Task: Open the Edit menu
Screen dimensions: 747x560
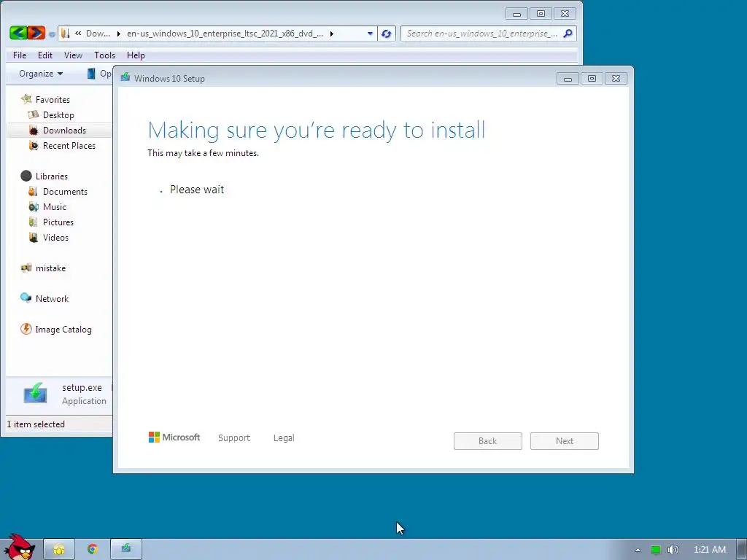Action: pos(45,55)
